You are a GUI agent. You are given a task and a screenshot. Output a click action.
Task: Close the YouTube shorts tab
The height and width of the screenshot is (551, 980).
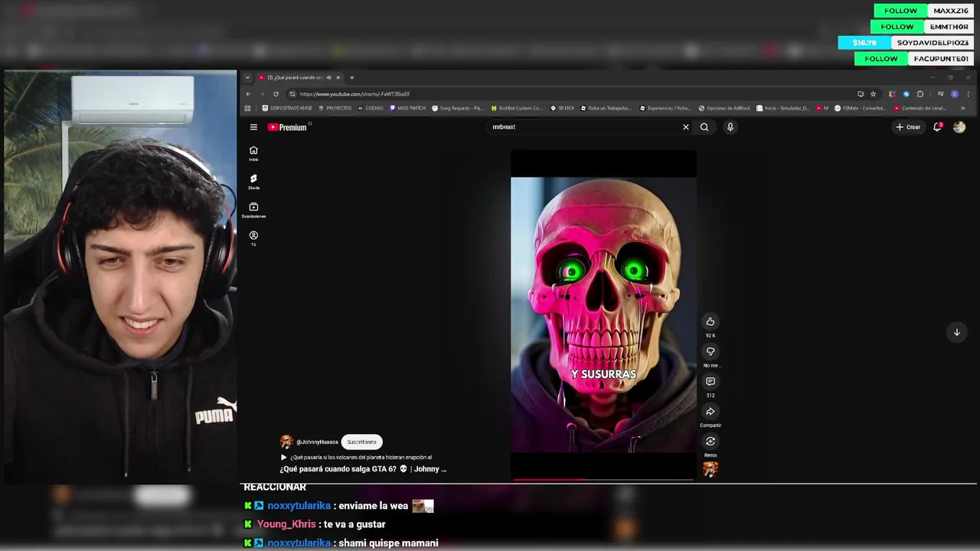click(x=338, y=77)
